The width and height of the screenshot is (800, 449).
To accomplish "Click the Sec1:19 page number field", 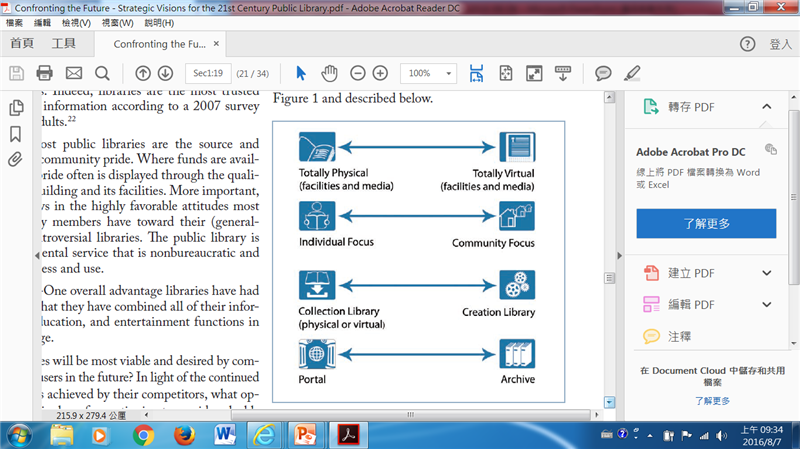I will click(214, 73).
